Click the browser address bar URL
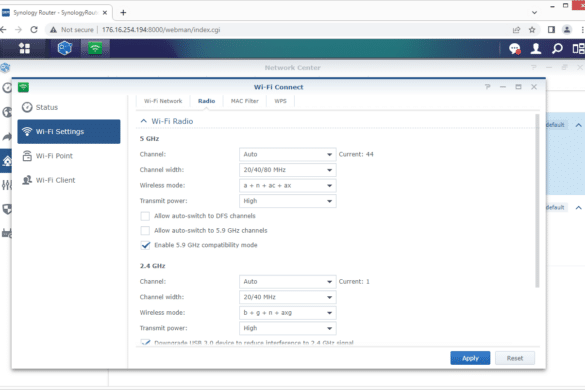The height and width of the screenshot is (390, 585). click(161, 30)
